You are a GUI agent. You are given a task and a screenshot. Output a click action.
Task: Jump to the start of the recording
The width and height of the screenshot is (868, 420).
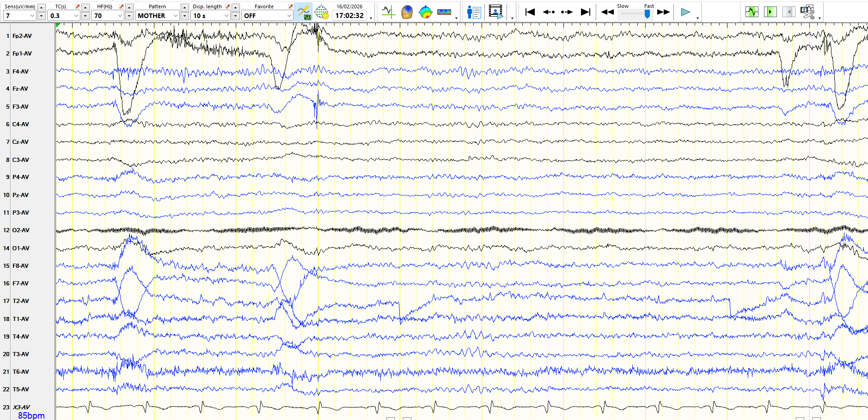pos(530,12)
